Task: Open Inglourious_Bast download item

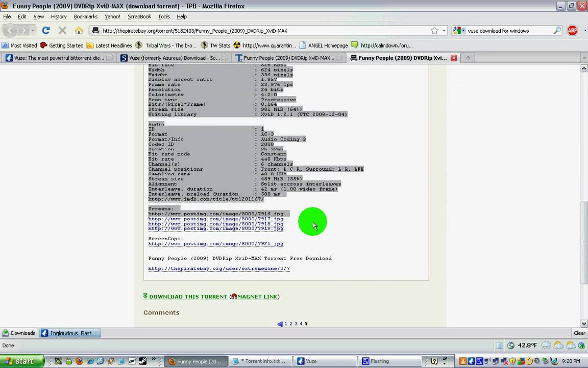Action: 70,333
